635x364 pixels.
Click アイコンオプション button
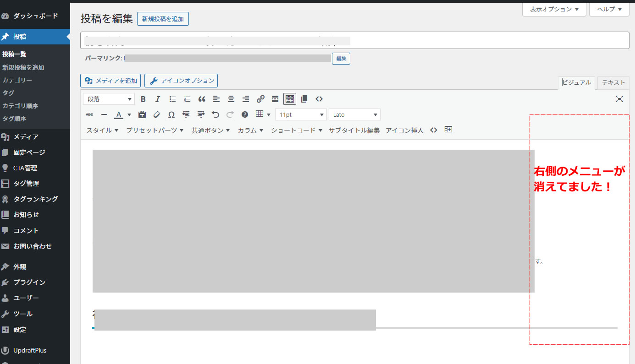click(181, 81)
